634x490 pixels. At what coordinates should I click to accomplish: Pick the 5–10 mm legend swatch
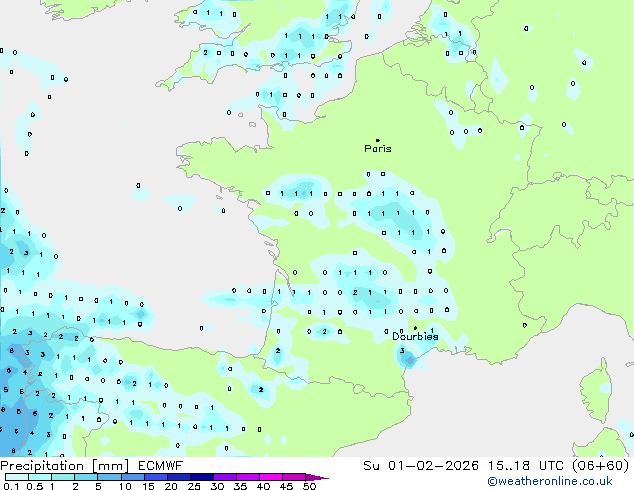[109, 477]
